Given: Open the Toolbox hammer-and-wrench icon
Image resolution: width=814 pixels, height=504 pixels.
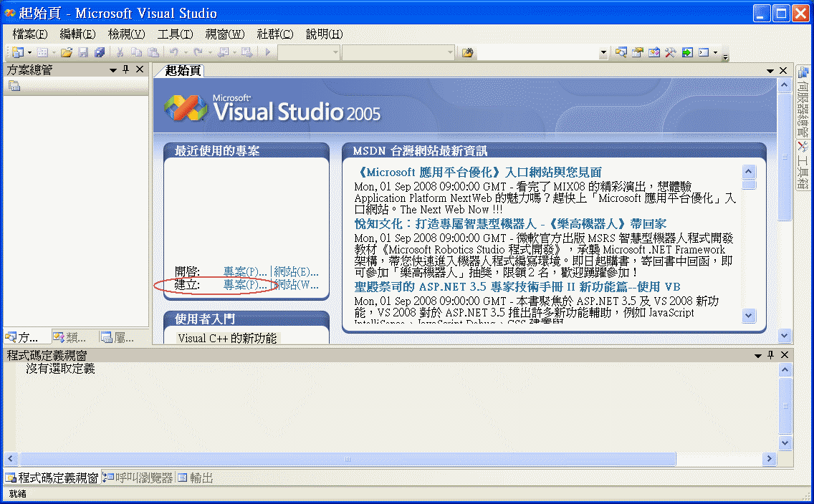Looking at the screenshot, I should [670, 52].
